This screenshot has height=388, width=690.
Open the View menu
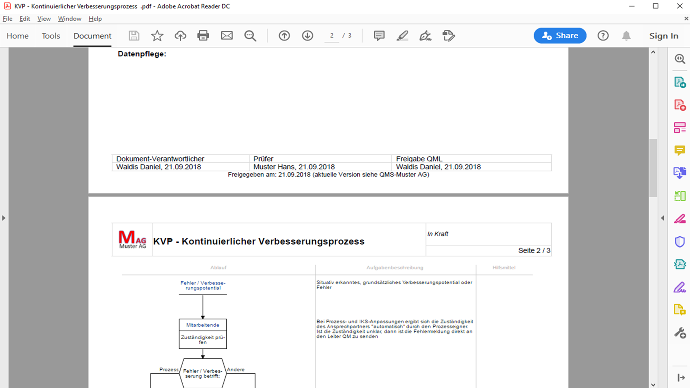44,19
